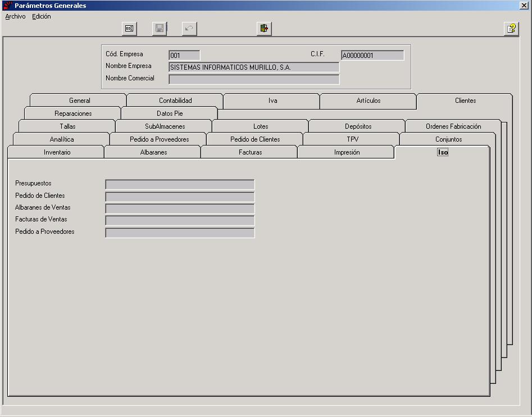The image size is (532, 417).
Task: Go to the Artículos tab
Action: [369, 101]
